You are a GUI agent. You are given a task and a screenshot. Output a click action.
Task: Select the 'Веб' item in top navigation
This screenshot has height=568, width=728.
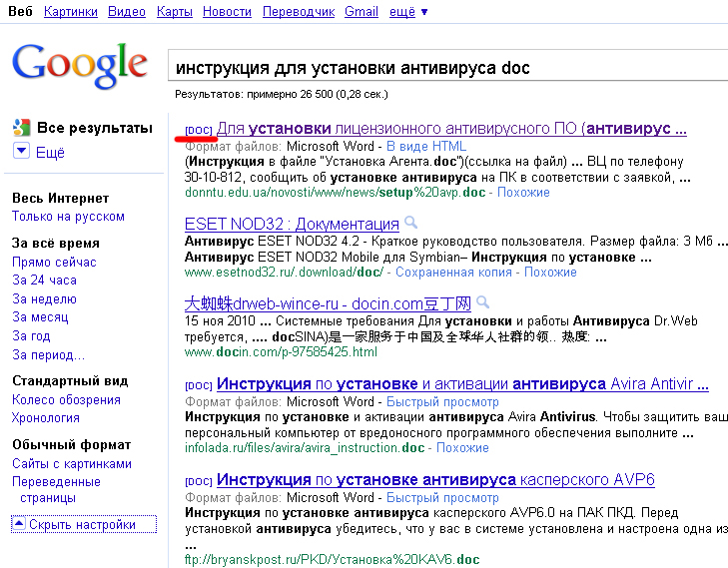[x=20, y=12]
